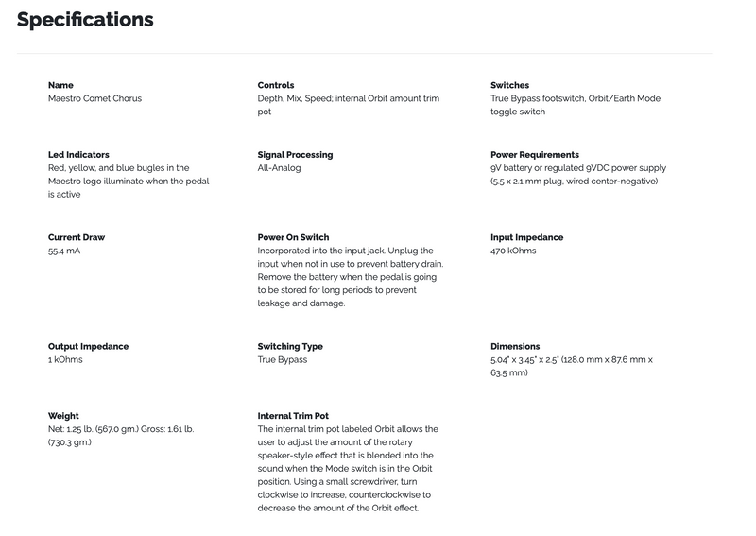The height and width of the screenshot is (536, 756).
Task: Click the Signal Processing label
Action: pyautogui.click(x=295, y=155)
